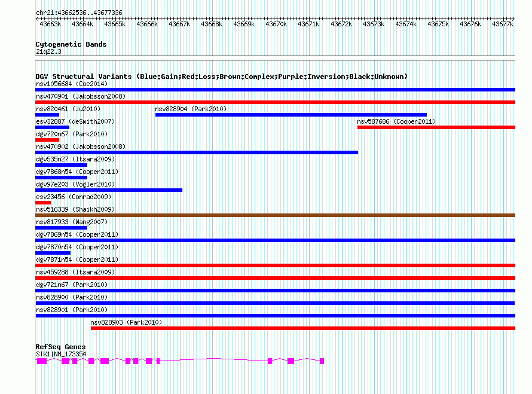The width and height of the screenshot is (532, 394).
Task: Open nsv516339 (Shaikh2009) variant label
Action: (75, 209)
